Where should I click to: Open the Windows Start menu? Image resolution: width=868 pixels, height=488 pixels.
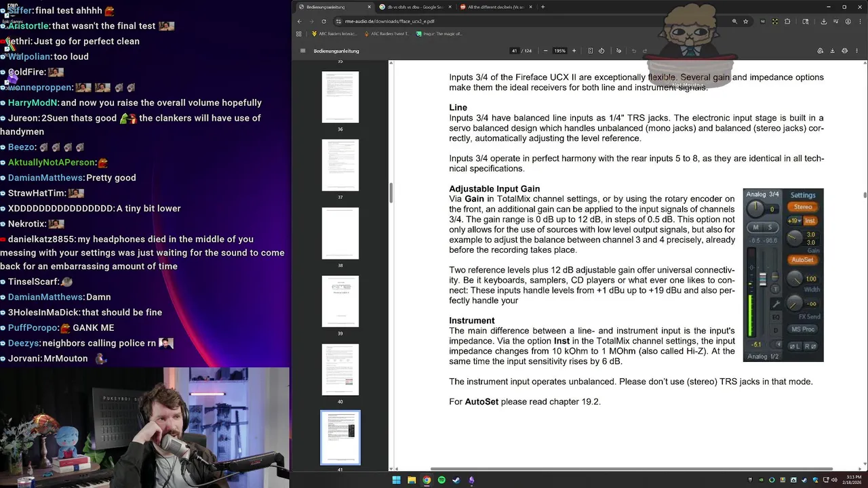[x=397, y=480]
